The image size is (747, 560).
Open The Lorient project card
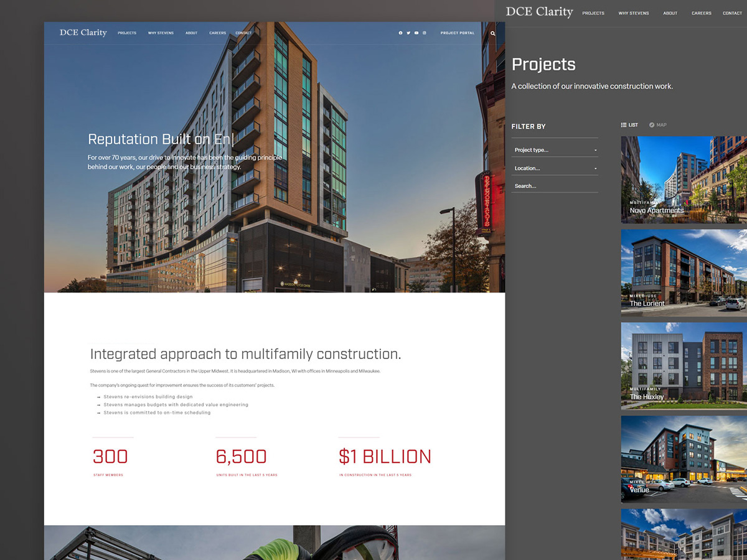[684, 273]
